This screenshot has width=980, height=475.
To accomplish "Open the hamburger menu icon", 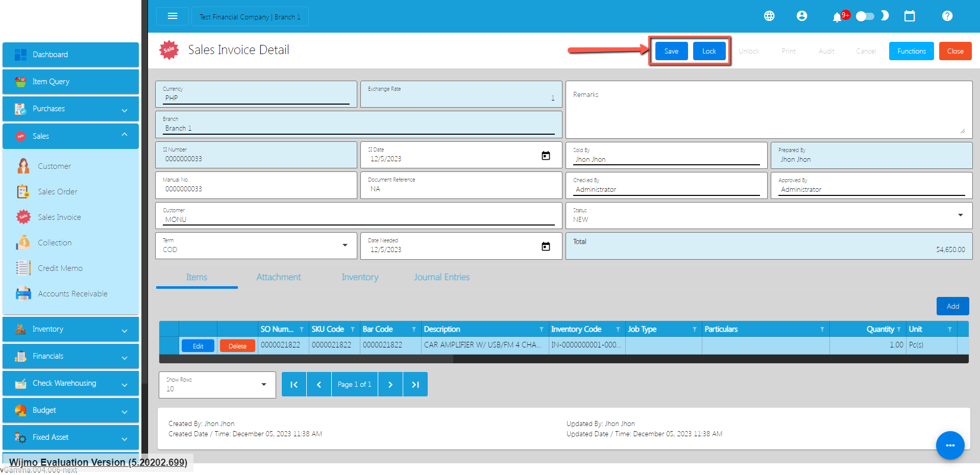I will pyautogui.click(x=173, y=16).
